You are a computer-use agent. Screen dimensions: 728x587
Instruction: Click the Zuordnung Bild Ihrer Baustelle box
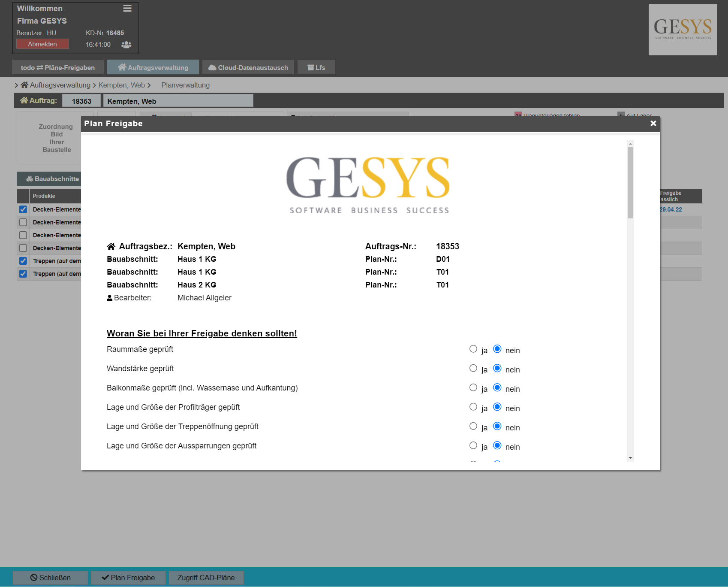49,138
